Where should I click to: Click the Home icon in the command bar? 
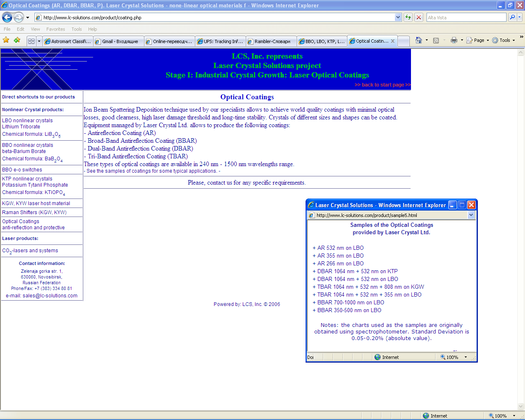coord(419,40)
